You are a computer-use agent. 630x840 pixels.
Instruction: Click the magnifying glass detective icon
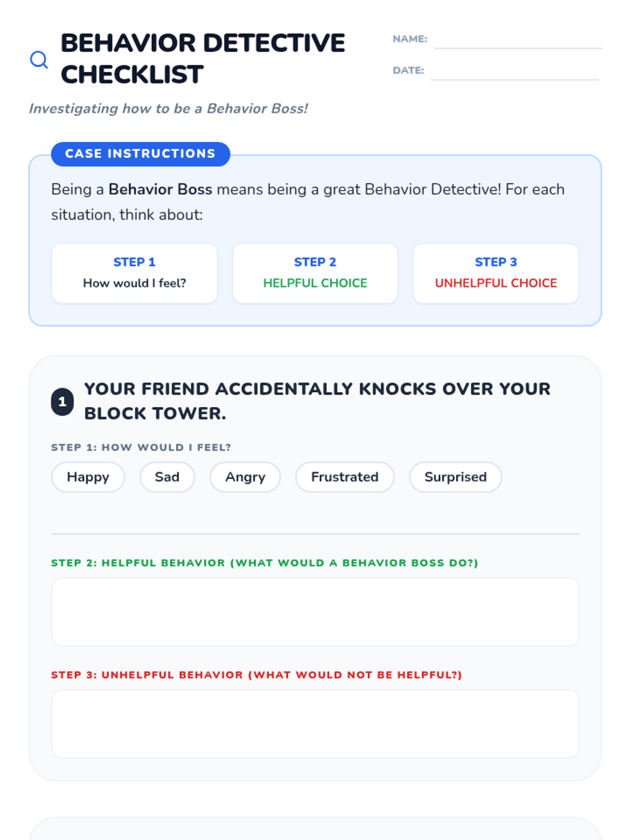coord(39,60)
